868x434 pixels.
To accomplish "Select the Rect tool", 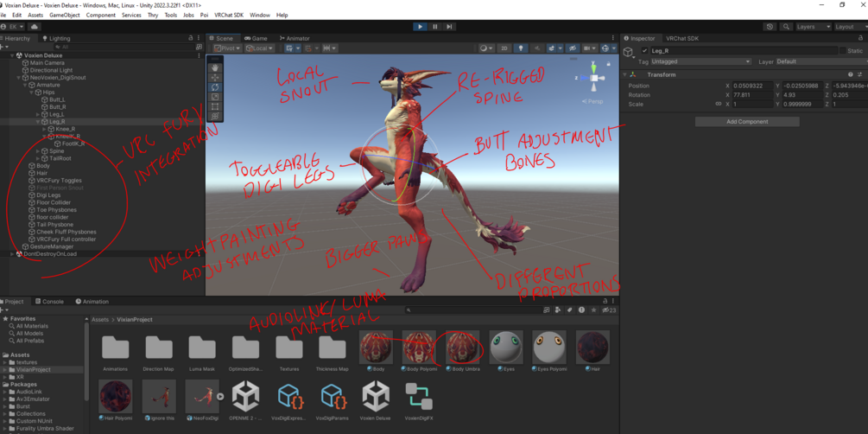I will click(215, 106).
